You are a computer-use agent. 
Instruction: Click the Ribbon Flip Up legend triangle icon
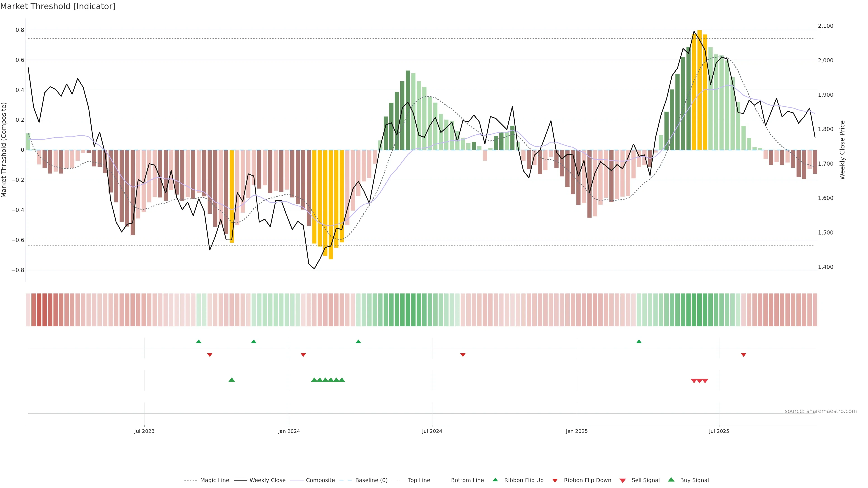tap(495, 480)
